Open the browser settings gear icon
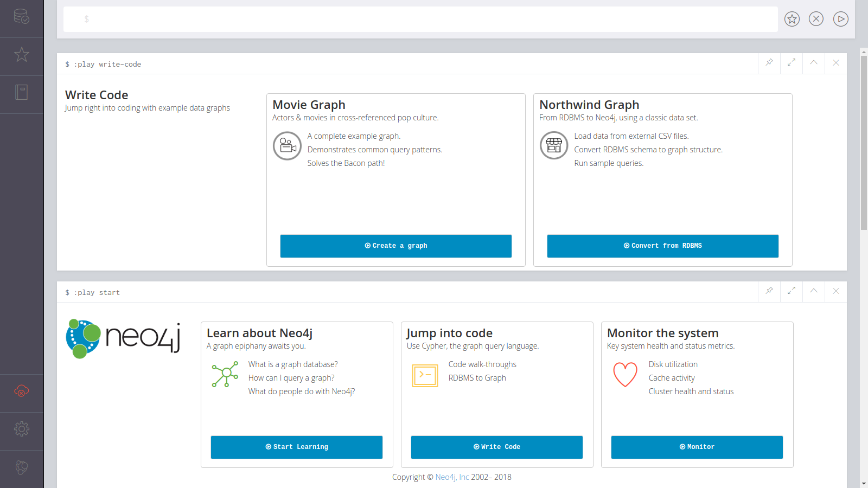 pos(22,429)
